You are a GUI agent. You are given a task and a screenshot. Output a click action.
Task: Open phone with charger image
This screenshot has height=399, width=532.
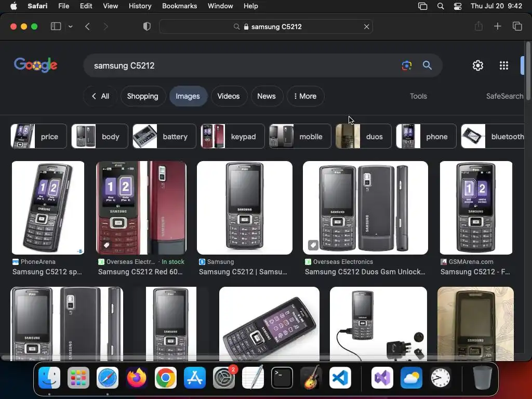(378, 324)
